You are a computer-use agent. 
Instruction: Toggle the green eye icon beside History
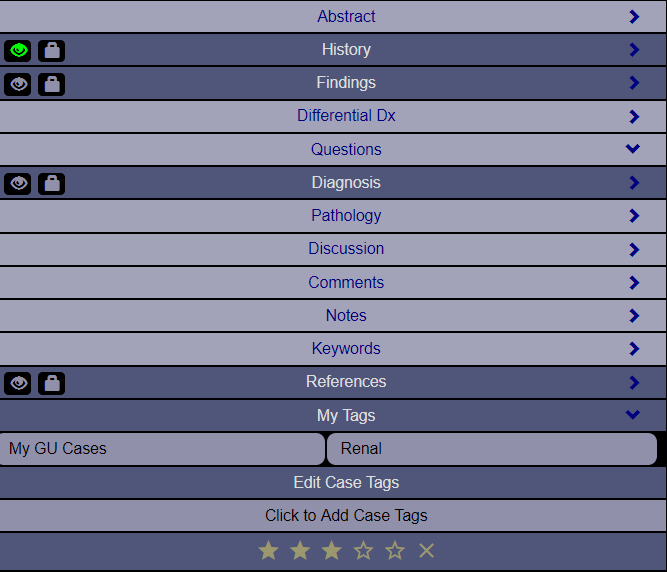[18, 51]
